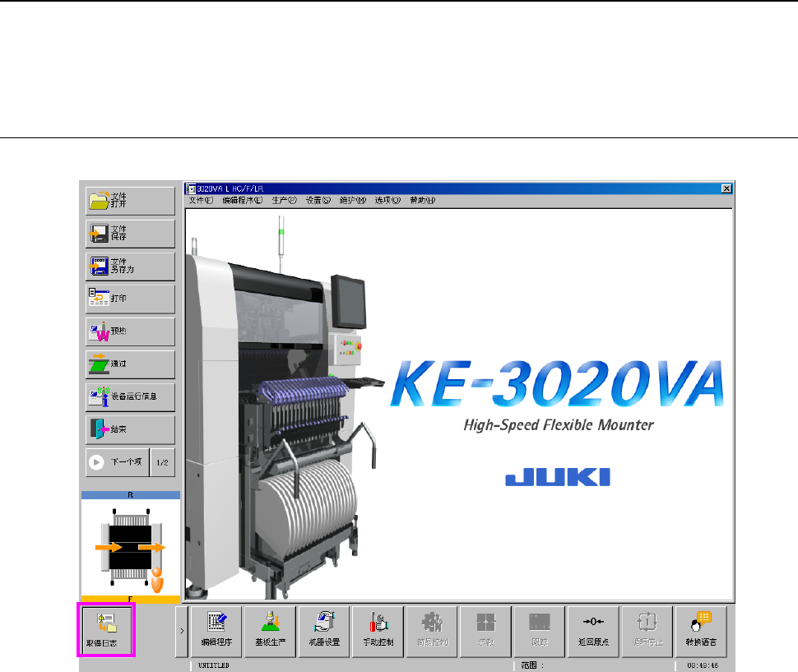The width and height of the screenshot is (798, 672).
Task: Open the 文件(F) menu
Action: (201, 201)
